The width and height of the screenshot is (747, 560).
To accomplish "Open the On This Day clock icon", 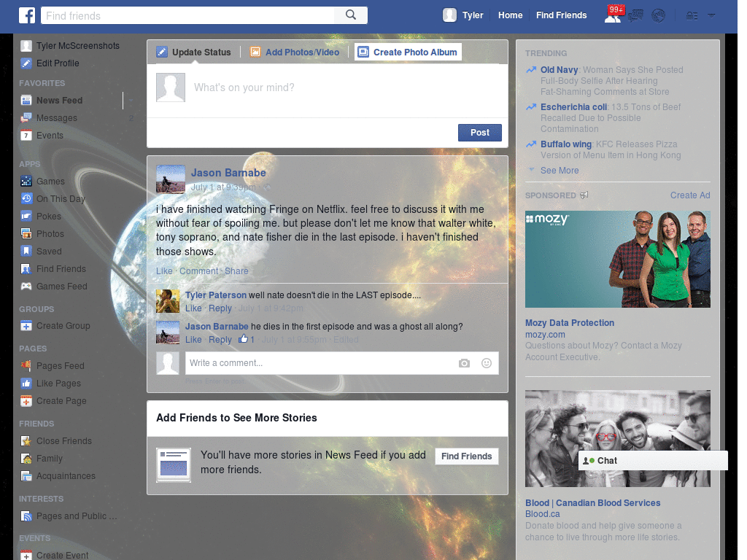I will (26, 199).
